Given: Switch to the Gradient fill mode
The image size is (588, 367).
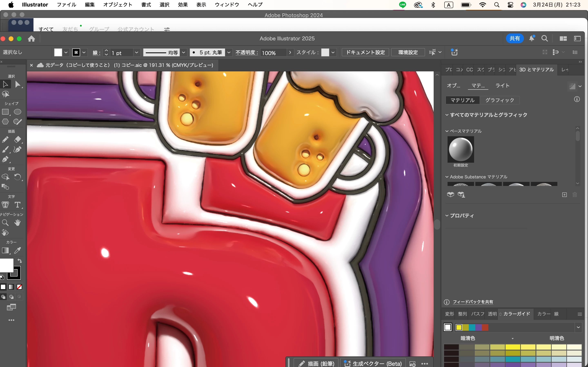Looking at the screenshot, I should (x=11, y=287).
